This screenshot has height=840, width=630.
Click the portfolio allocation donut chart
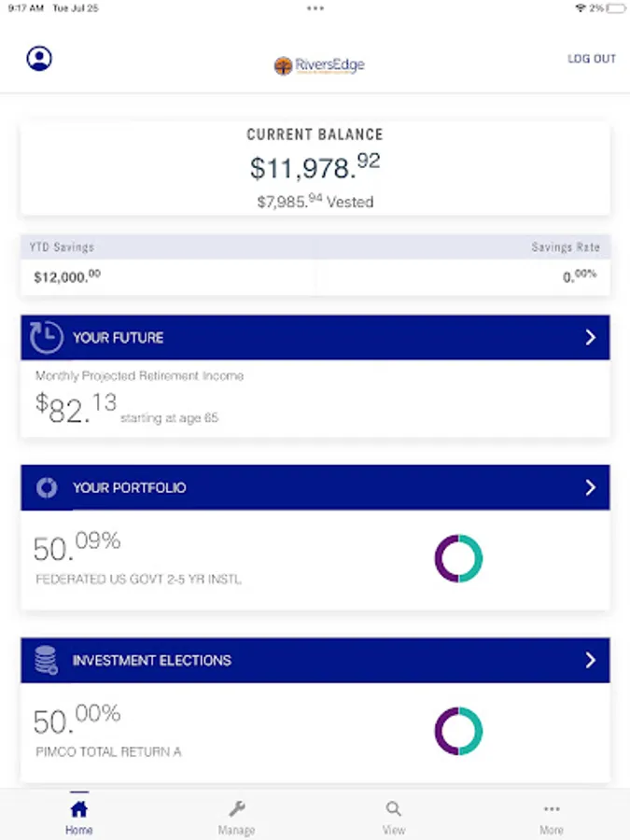pyautogui.click(x=458, y=558)
